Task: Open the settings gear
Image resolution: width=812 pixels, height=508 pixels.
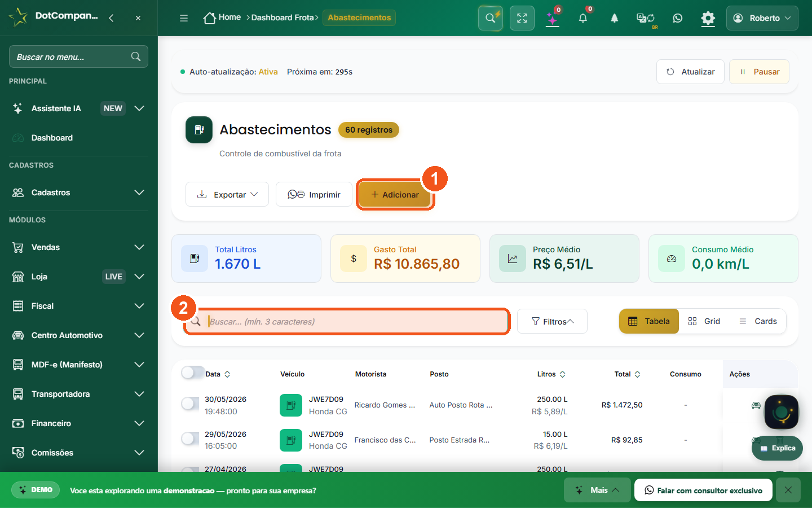Action: point(708,18)
